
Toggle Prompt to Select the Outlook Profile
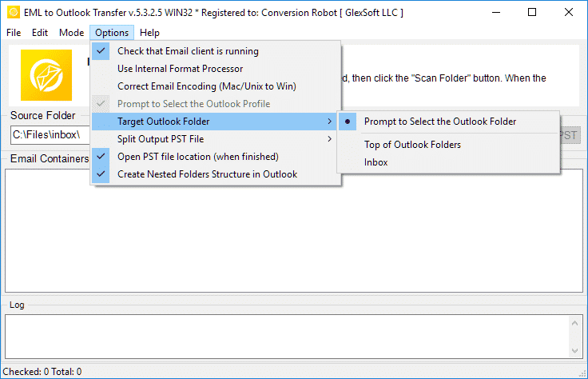coord(216,104)
